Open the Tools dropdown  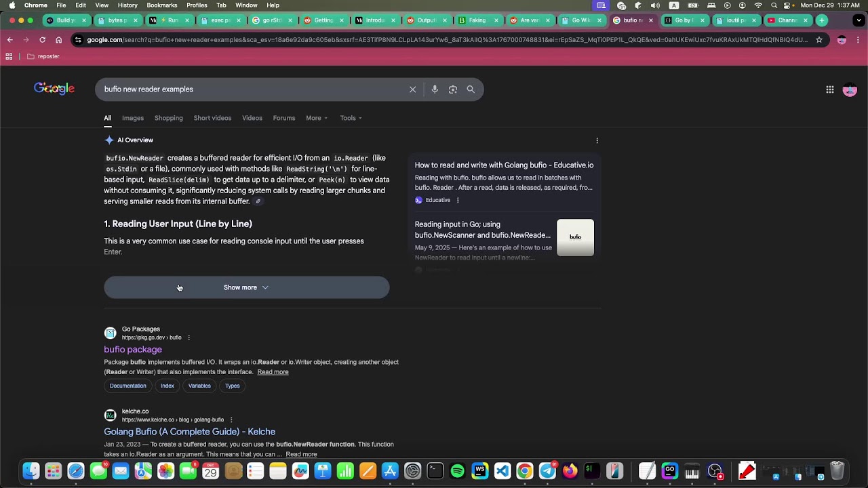click(x=351, y=118)
